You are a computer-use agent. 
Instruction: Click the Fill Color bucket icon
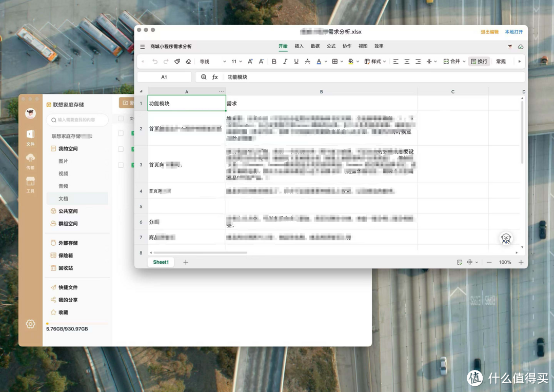click(x=350, y=61)
